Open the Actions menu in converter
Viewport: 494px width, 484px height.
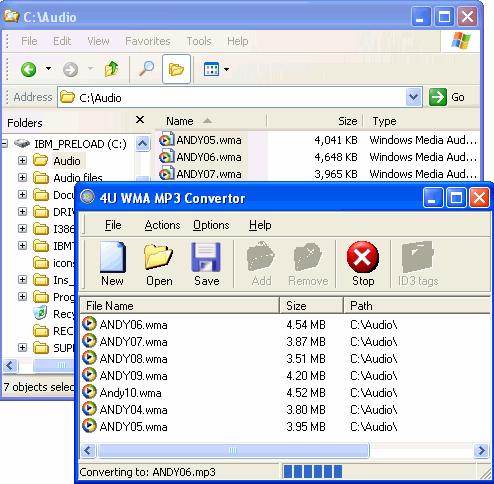(162, 225)
